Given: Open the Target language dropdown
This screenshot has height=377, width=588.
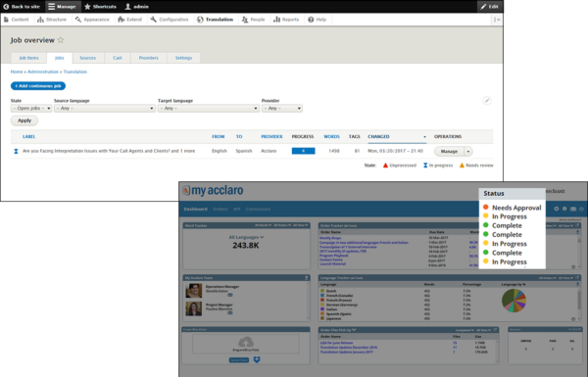Looking at the screenshot, I should tap(209, 109).
